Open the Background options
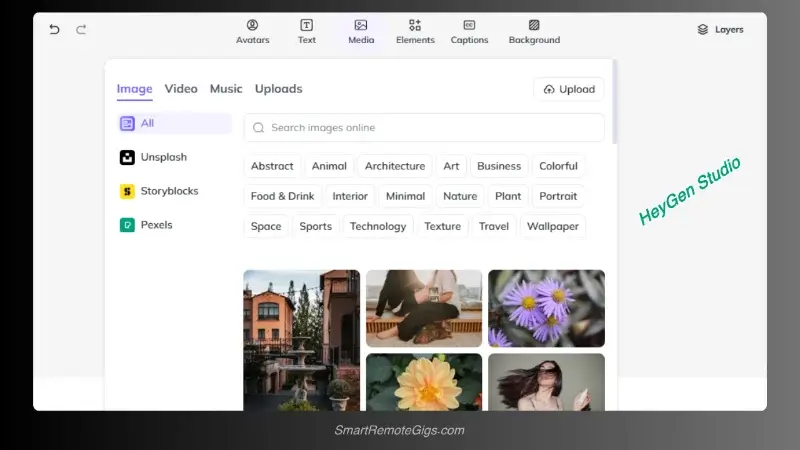Viewport: 800px width, 450px height. (x=534, y=32)
